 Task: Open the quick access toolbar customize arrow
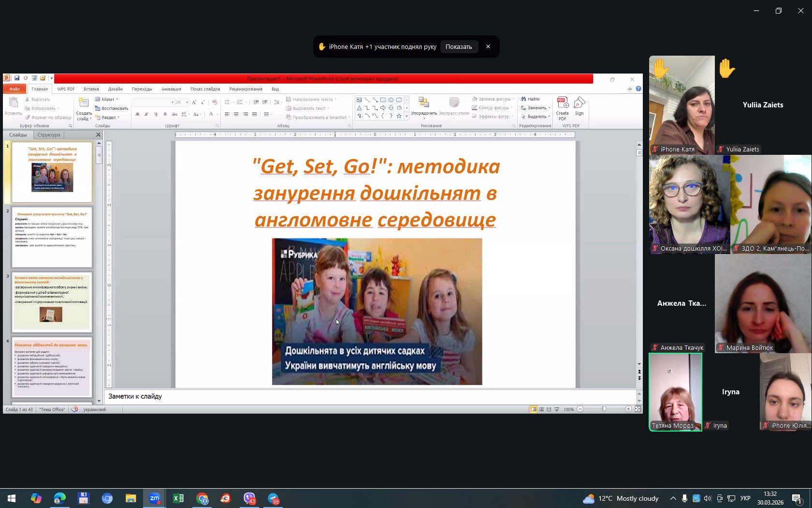point(52,78)
